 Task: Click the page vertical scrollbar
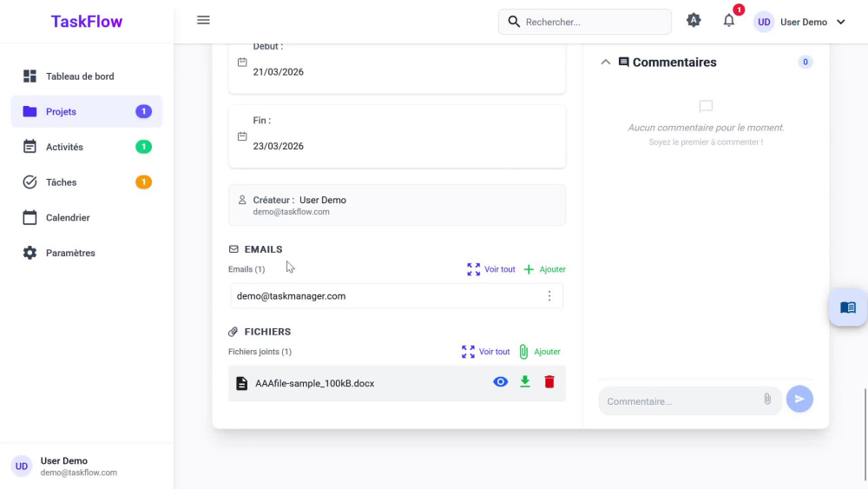[x=865, y=434]
